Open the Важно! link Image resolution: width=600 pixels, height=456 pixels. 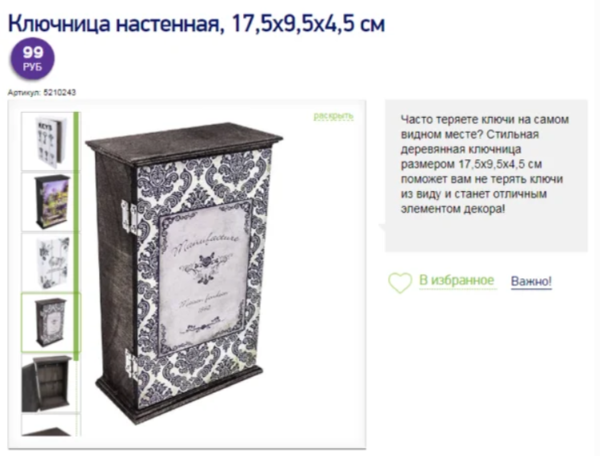point(531,281)
